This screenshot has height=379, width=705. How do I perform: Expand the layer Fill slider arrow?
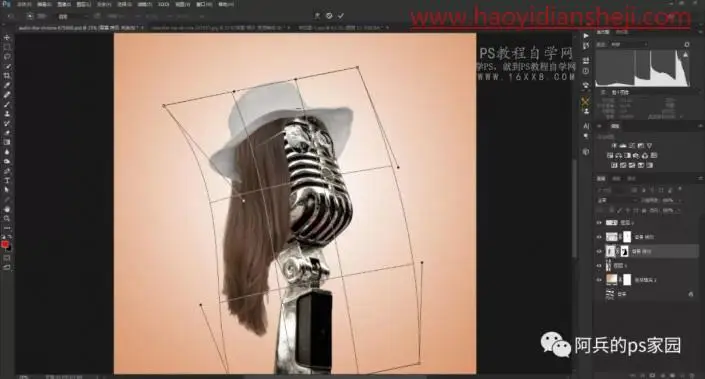[x=678, y=210]
